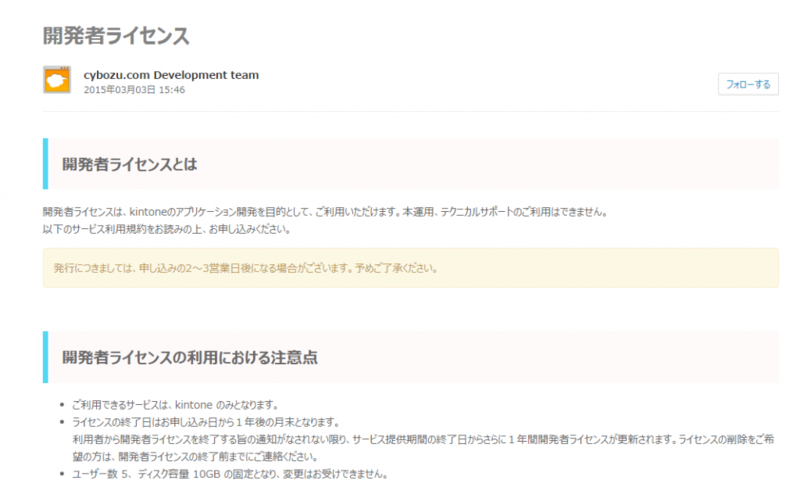Click the cybozu.com Development team avatar icon
The image size is (800, 480).
pos(57,80)
